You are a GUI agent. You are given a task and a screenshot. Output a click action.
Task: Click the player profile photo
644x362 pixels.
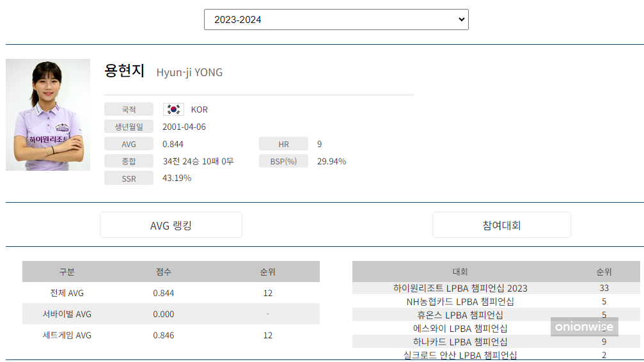pyautogui.click(x=48, y=114)
